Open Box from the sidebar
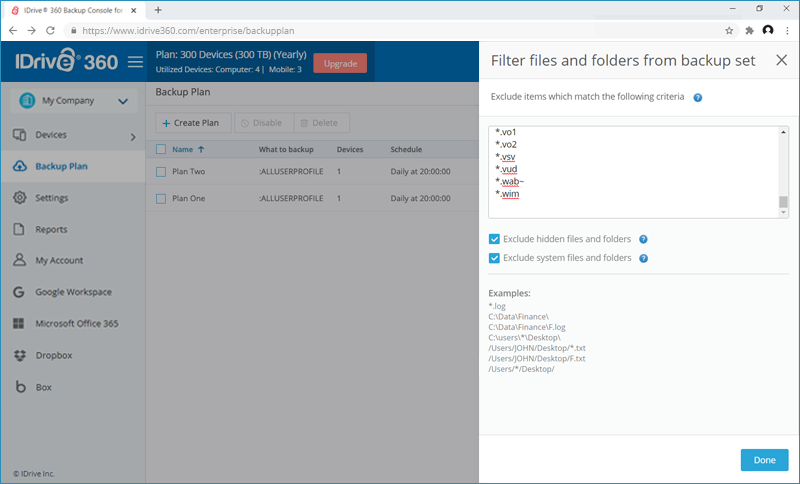The height and width of the screenshot is (484, 800). [x=43, y=387]
